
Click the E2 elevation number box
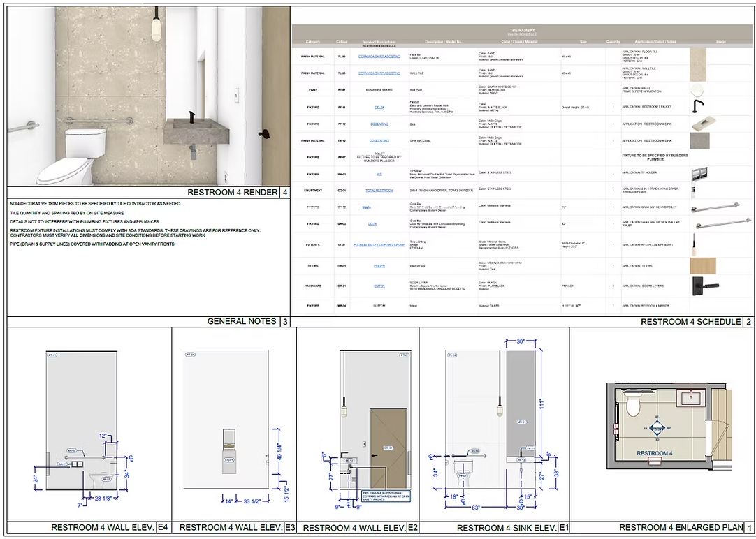pyautogui.click(x=413, y=528)
